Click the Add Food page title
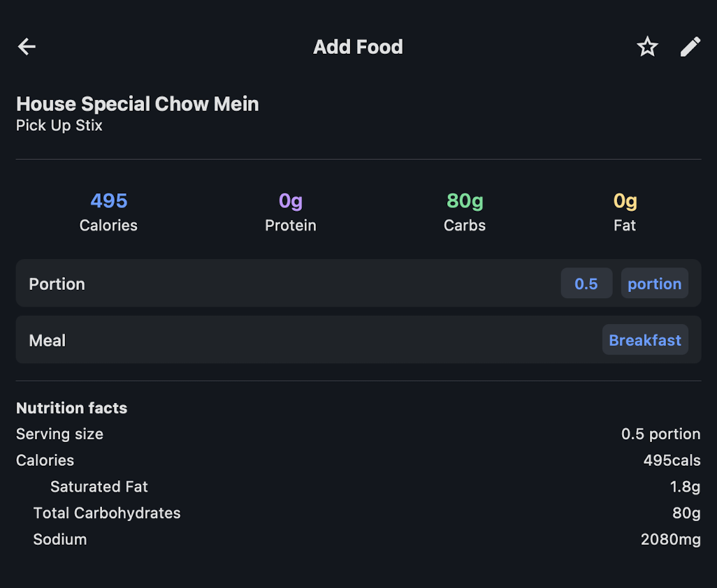 pos(358,47)
